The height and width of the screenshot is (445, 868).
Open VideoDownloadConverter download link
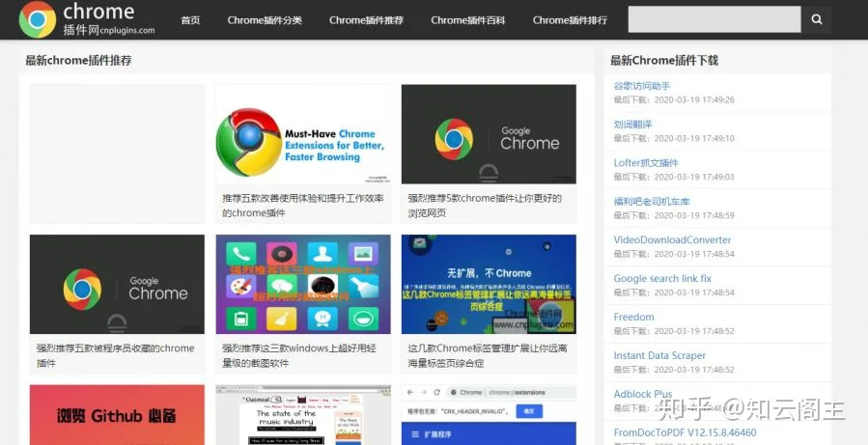pos(672,239)
